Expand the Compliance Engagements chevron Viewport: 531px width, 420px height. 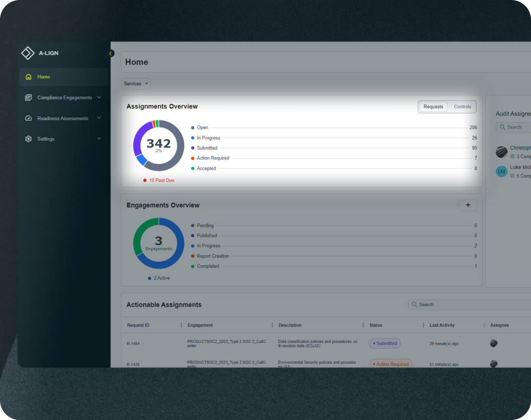click(x=99, y=97)
